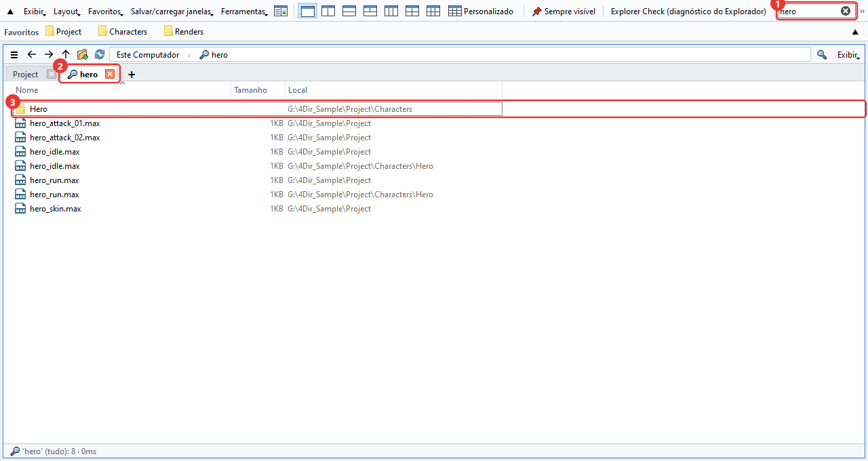Open the Renders favorite folder
Viewport: 868px width, 461px height.
(184, 32)
